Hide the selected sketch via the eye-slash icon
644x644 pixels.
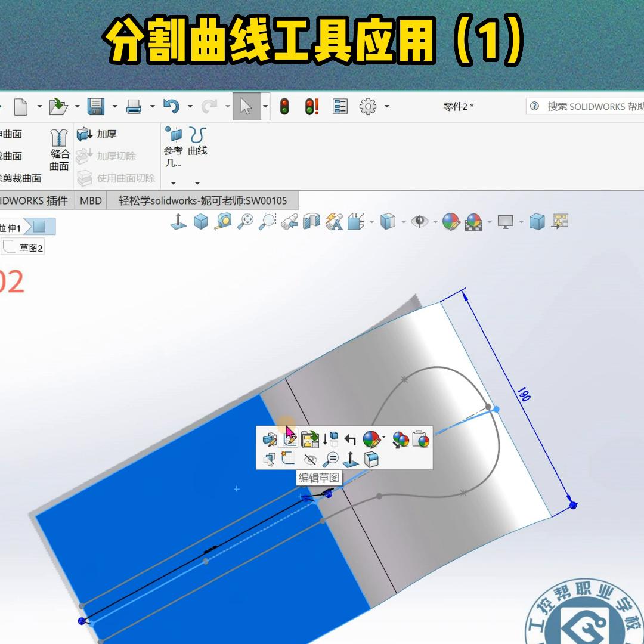(x=311, y=458)
